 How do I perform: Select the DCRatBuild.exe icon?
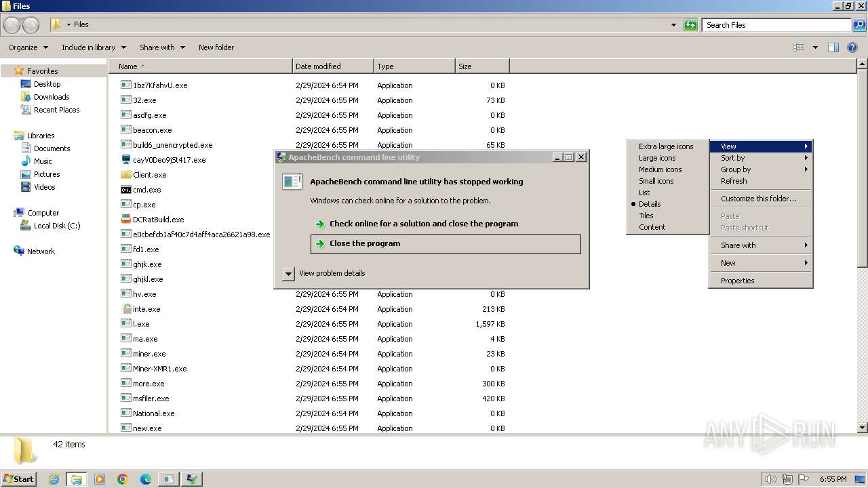[x=126, y=220]
